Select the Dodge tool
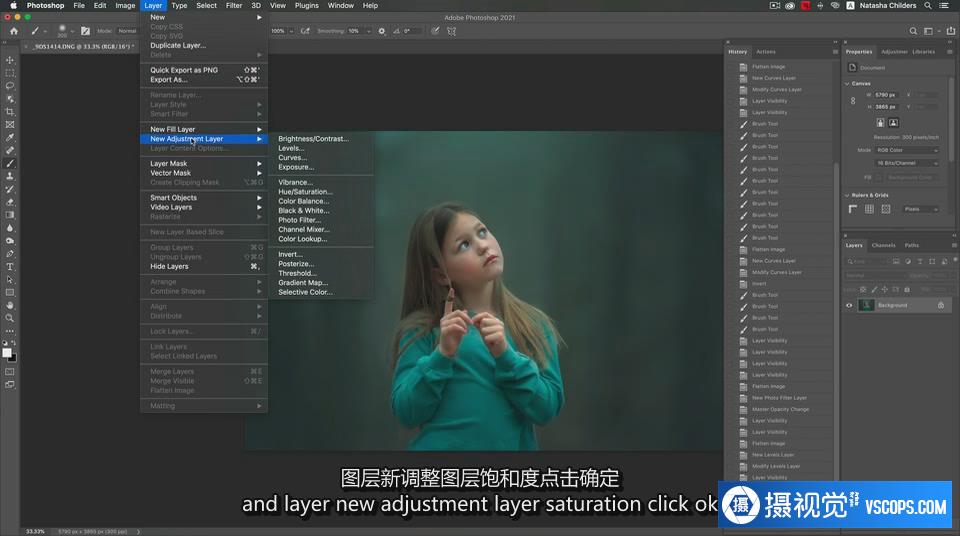 (x=10, y=241)
